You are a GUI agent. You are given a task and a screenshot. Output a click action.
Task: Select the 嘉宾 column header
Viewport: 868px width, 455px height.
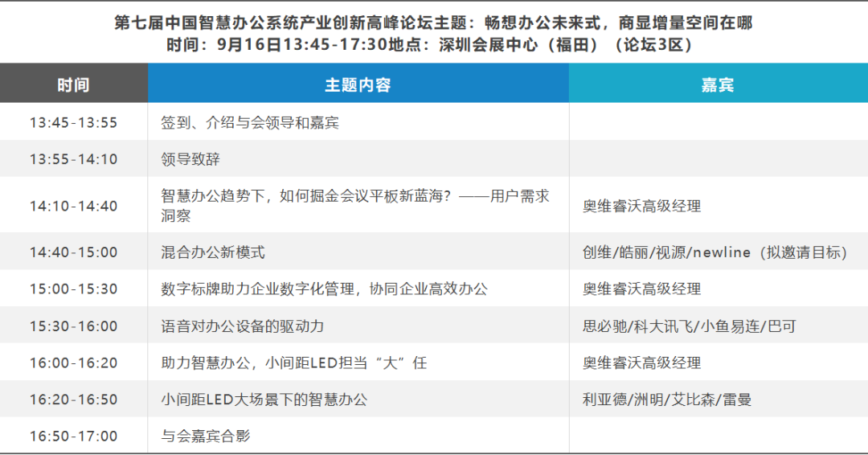718,84
